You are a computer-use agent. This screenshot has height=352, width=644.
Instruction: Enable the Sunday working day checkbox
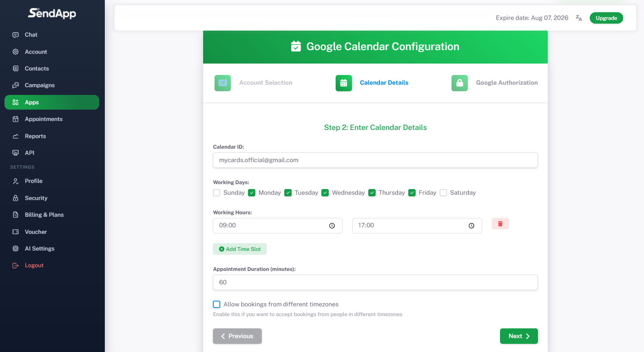(x=217, y=193)
